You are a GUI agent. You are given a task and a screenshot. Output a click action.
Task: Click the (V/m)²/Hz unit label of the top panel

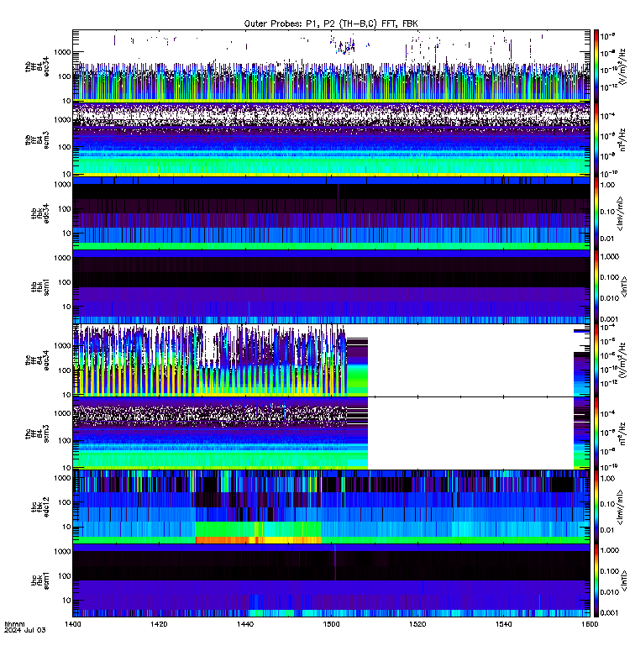[623, 66]
